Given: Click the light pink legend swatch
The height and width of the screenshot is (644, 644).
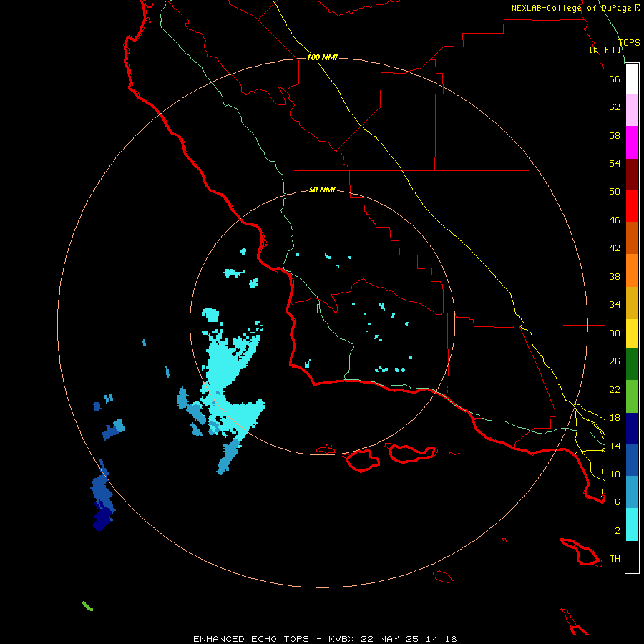Looking at the screenshot, I should pyautogui.click(x=632, y=110).
